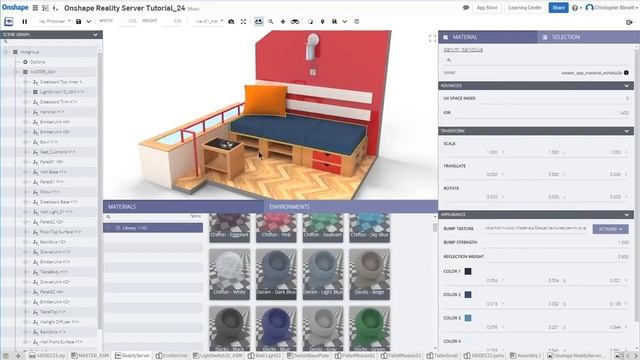640x360 pixels.
Task: Click the last circular toolbar icon
Action: [356, 22]
